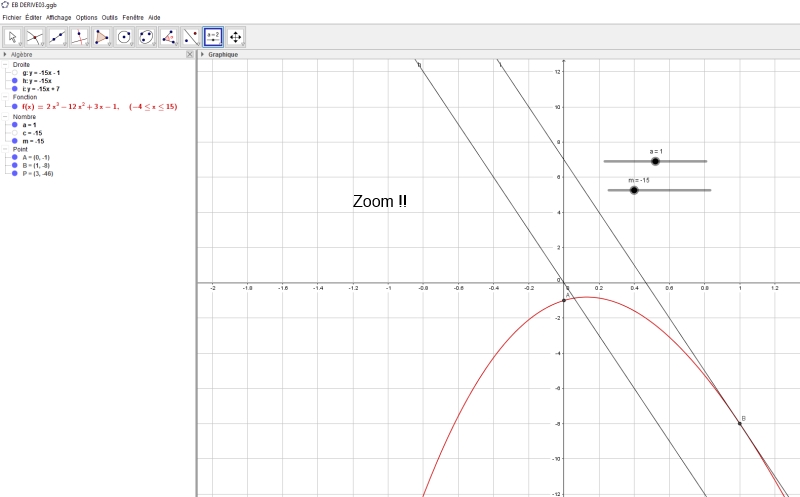Select 'h: y = -15x' in Algèbre

click(x=37, y=81)
